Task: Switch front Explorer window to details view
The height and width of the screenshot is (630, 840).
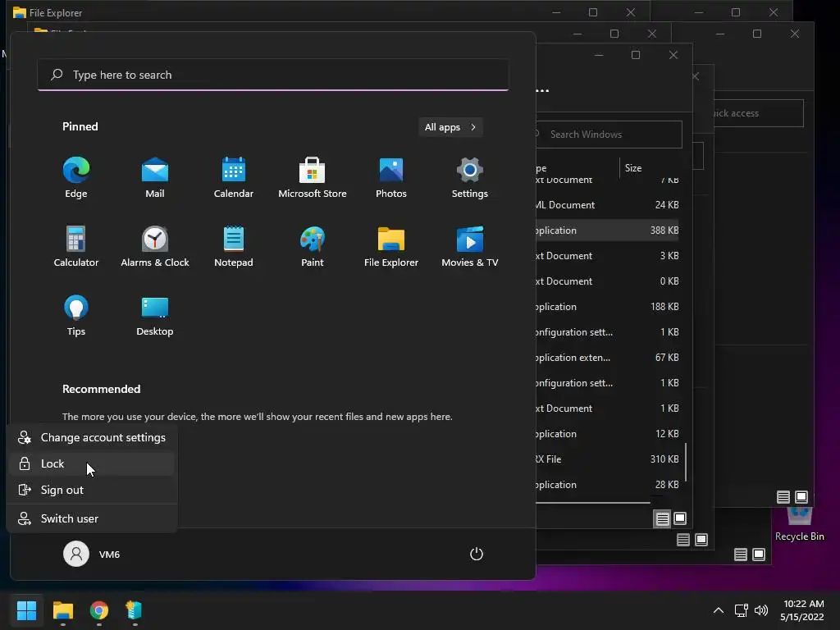Action: (x=663, y=518)
